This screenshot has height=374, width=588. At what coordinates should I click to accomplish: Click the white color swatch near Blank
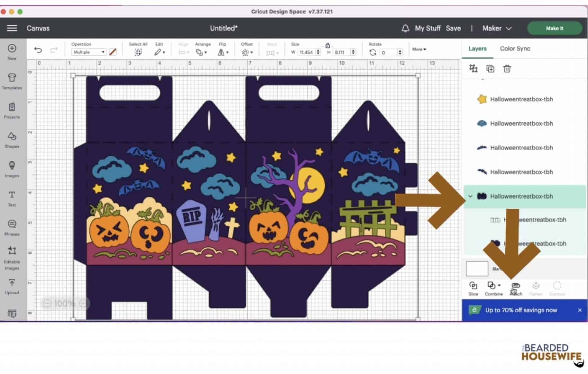pyautogui.click(x=476, y=268)
